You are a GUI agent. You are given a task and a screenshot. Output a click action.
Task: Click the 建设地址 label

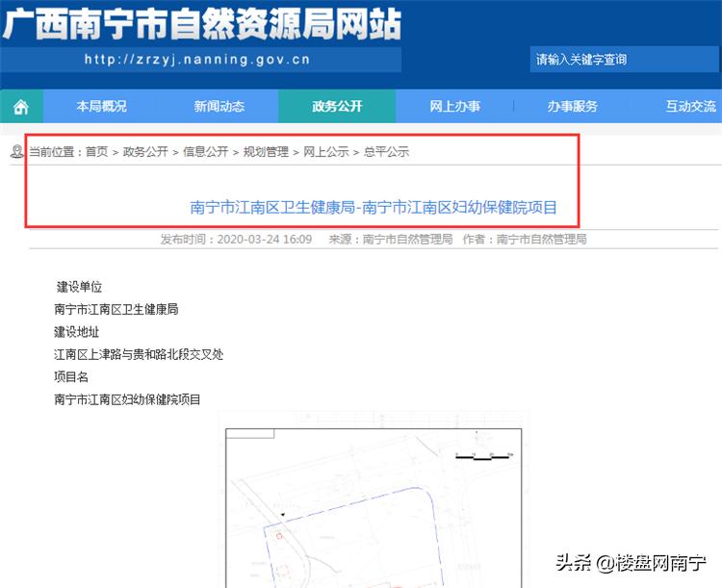(76, 331)
